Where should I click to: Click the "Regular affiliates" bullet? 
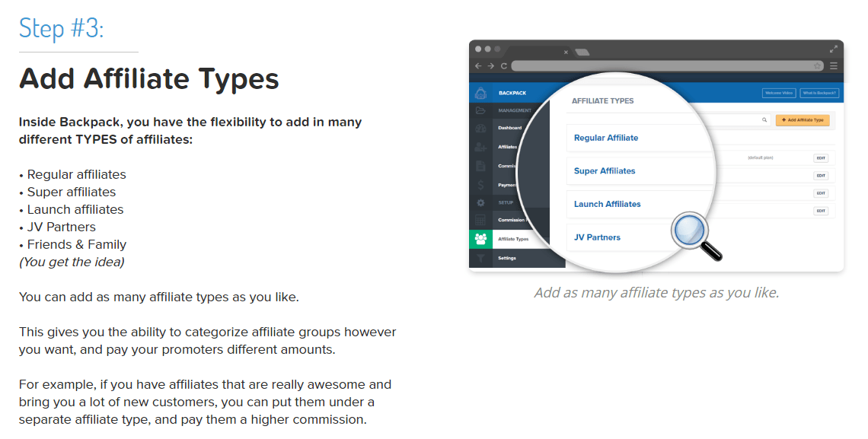tap(76, 174)
